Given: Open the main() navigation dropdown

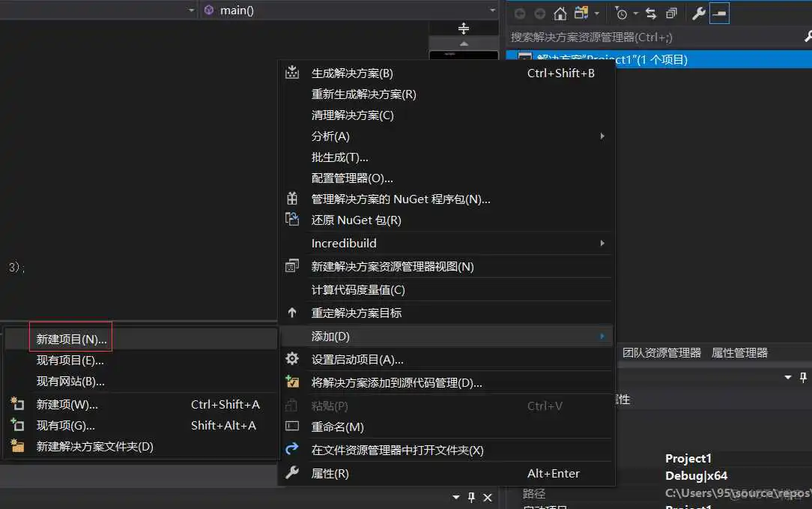Looking at the screenshot, I should [491, 10].
